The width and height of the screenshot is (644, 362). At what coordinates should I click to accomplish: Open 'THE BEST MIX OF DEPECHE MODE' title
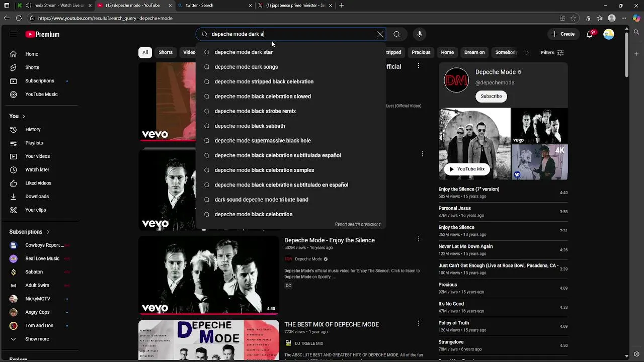(332, 324)
